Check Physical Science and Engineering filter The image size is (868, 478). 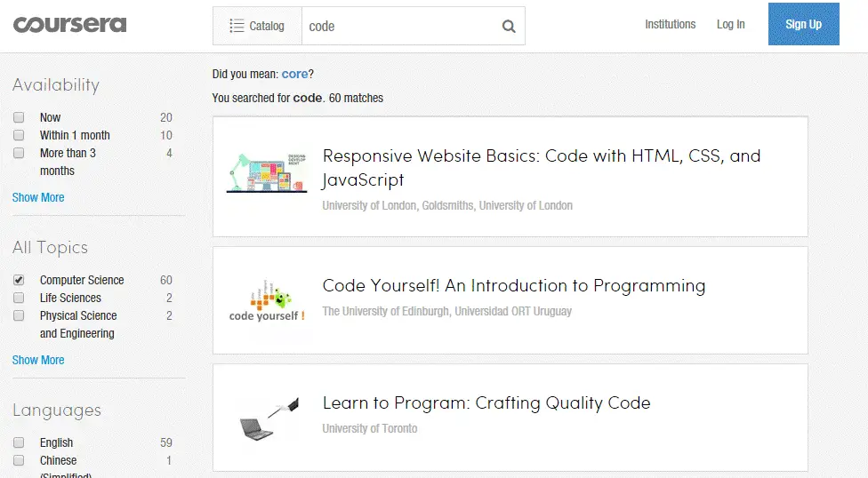click(x=19, y=315)
